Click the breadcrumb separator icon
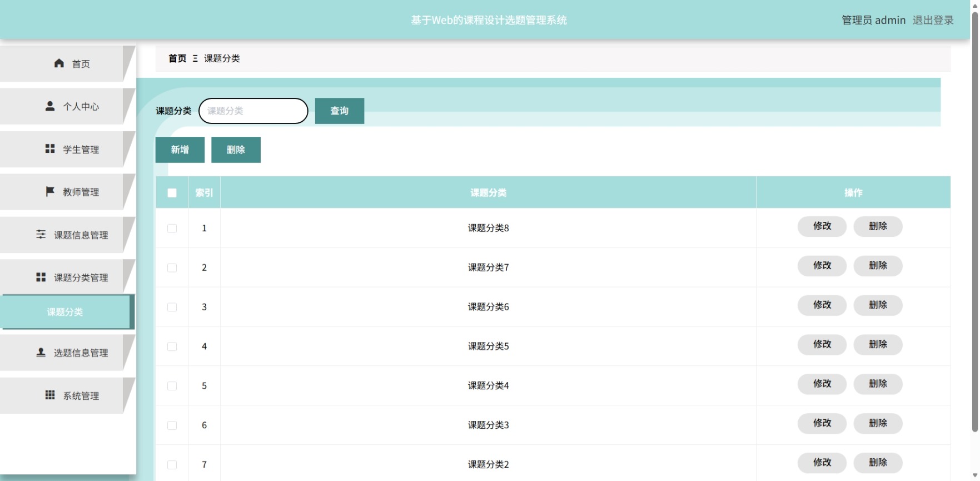The height and width of the screenshot is (481, 980). coord(195,58)
